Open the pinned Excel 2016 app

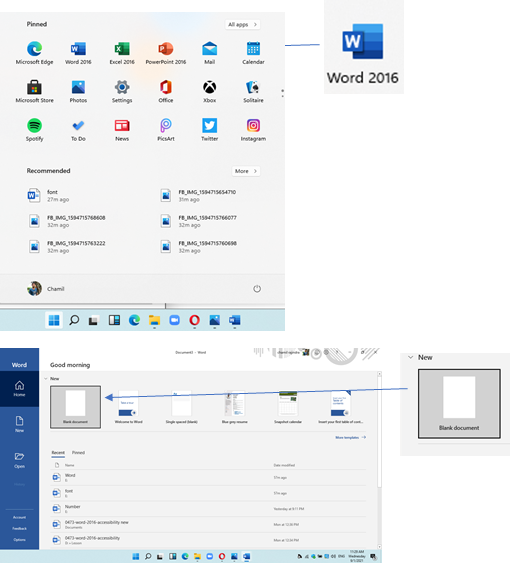pos(122,52)
